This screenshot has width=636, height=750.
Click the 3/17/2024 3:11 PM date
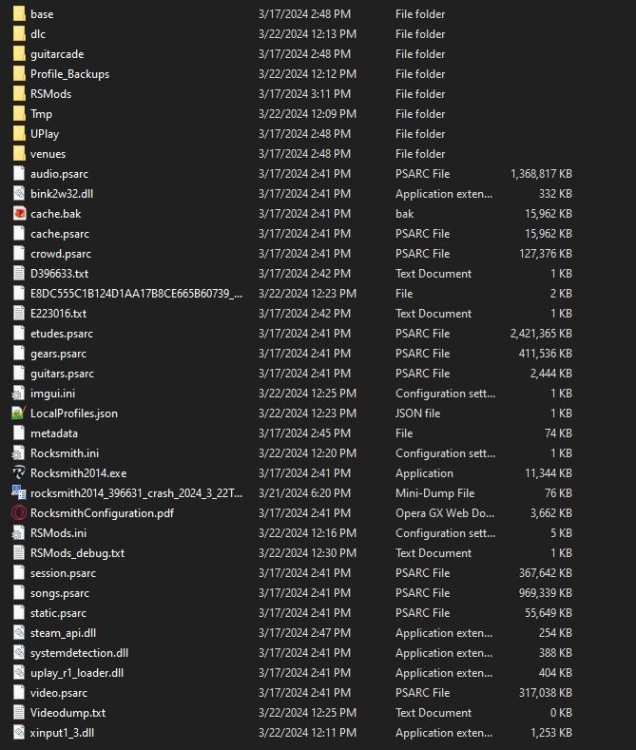pos(305,94)
